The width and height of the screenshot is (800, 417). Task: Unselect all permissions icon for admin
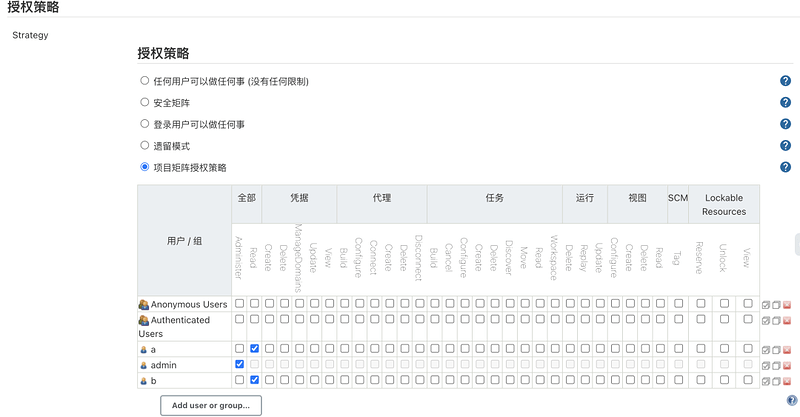pos(776,365)
